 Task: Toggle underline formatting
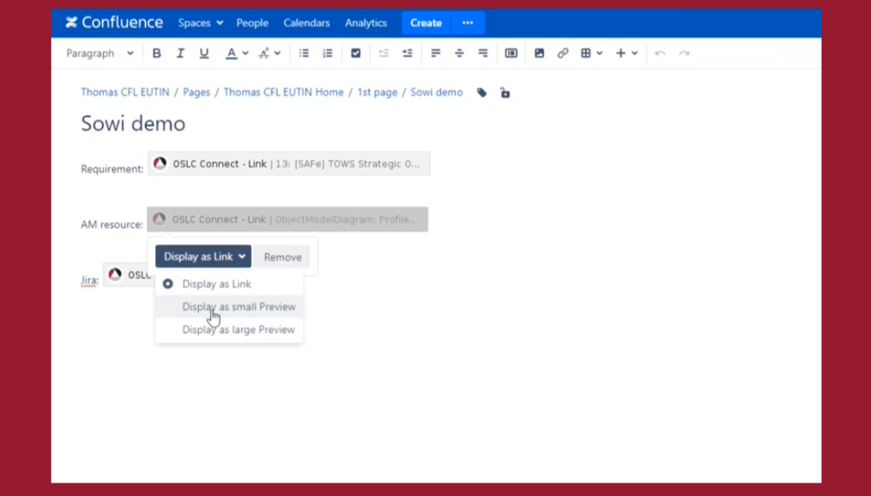204,53
